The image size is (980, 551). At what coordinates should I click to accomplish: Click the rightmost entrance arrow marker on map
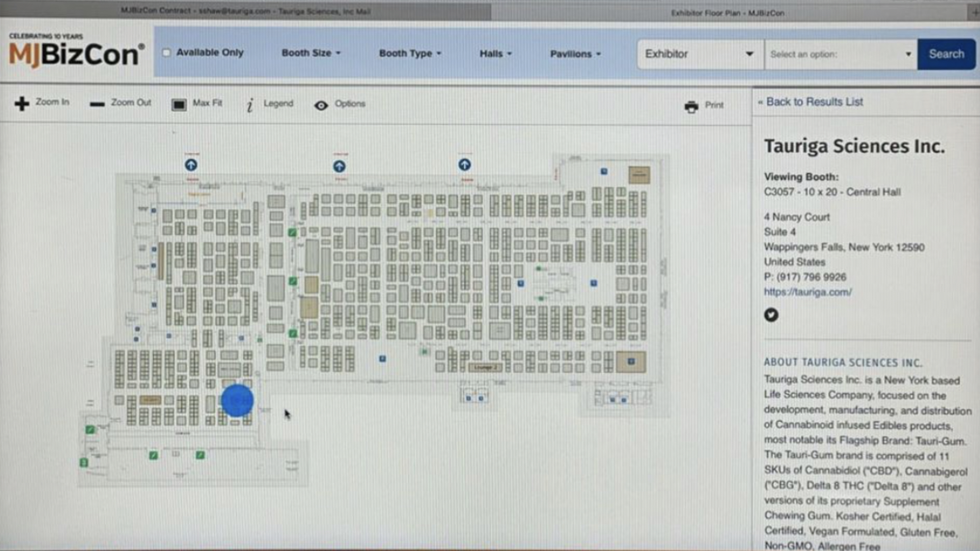tap(464, 165)
